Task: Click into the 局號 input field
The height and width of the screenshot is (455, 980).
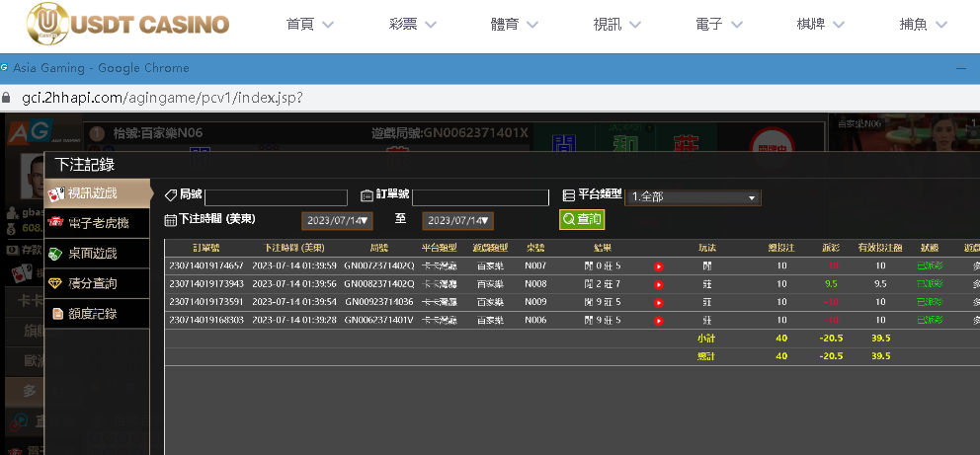Action: pos(276,197)
